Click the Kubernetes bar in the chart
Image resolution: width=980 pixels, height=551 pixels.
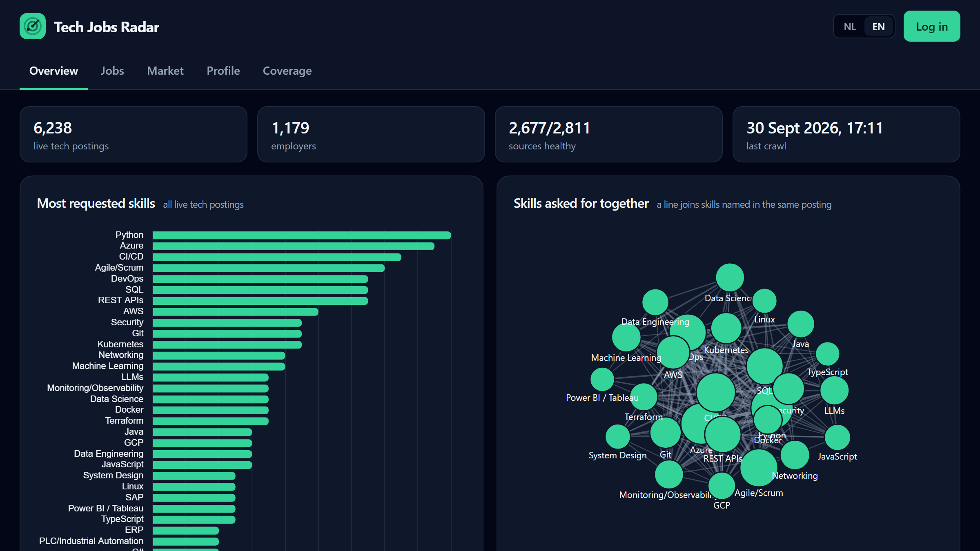point(227,344)
